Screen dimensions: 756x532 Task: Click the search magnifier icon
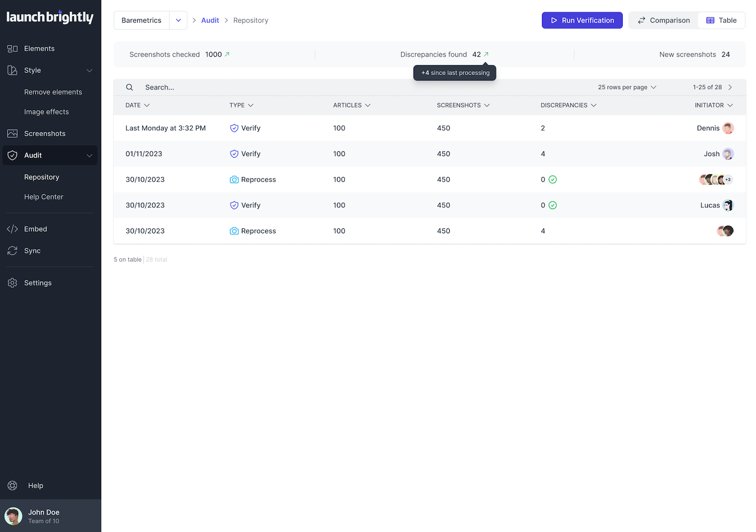coord(130,87)
